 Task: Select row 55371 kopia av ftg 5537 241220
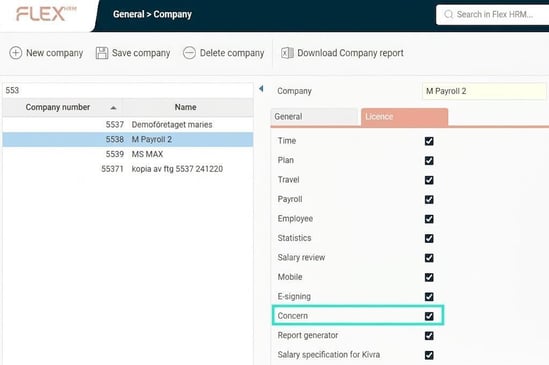click(x=128, y=169)
